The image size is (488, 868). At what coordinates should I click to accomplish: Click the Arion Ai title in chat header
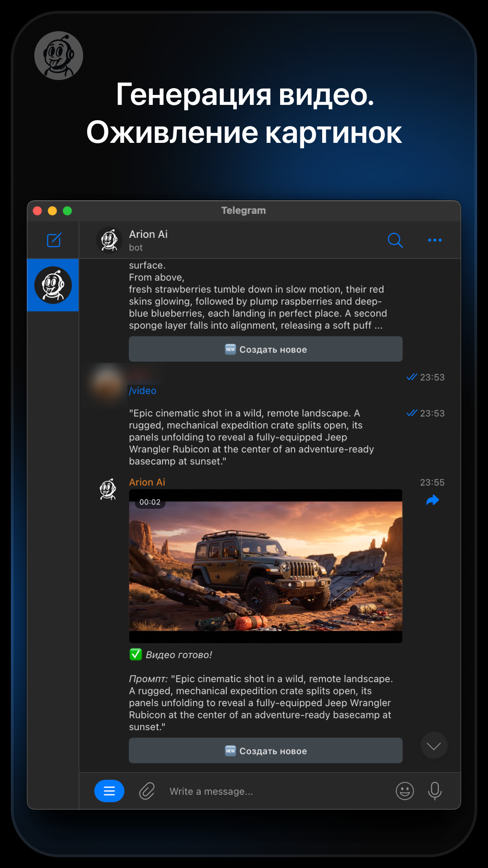[x=148, y=234]
